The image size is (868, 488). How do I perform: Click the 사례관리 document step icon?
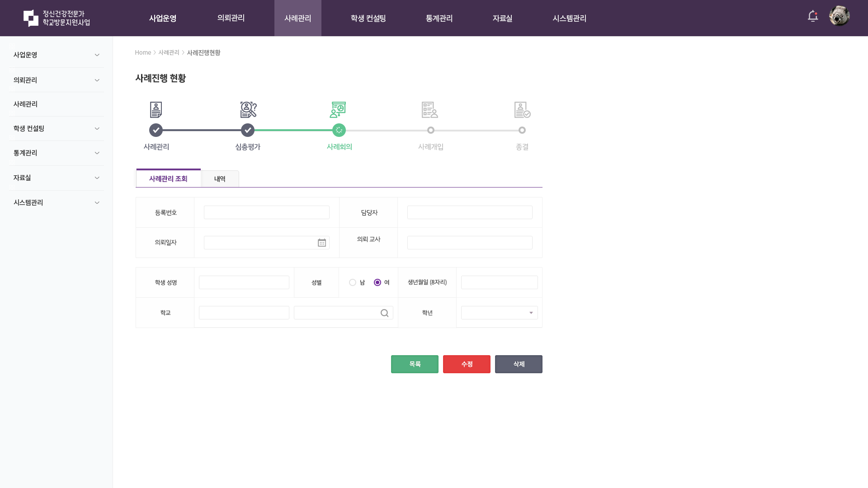point(156,110)
